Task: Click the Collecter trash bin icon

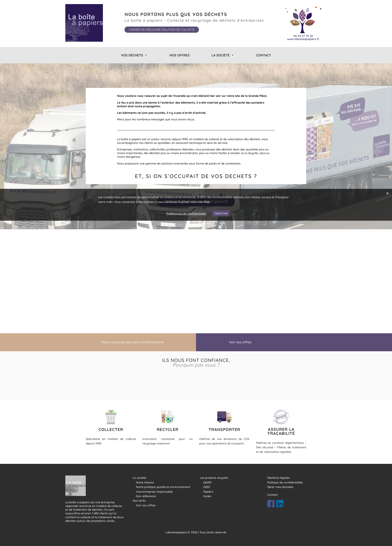Action: click(x=111, y=417)
